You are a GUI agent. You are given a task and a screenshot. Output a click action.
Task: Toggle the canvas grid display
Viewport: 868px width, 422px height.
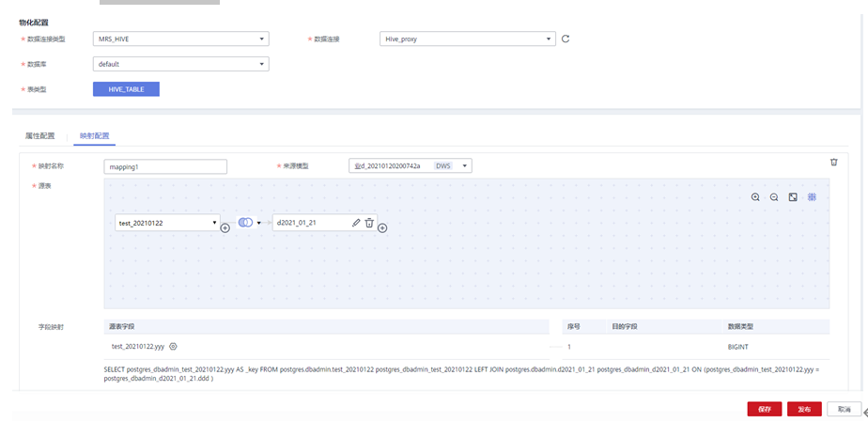pyautogui.click(x=813, y=197)
